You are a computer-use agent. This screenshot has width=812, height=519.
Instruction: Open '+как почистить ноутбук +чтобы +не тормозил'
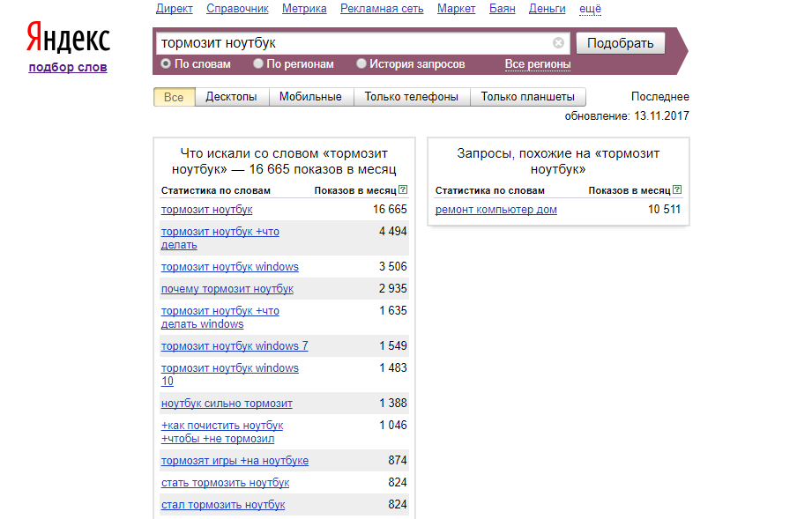click(222, 432)
